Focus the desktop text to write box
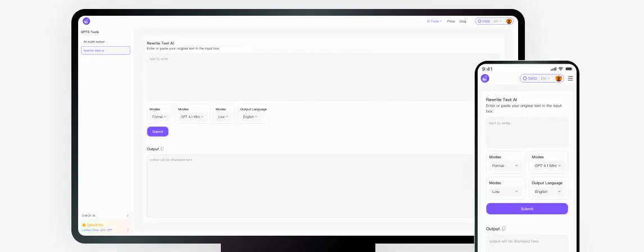 click(x=323, y=77)
